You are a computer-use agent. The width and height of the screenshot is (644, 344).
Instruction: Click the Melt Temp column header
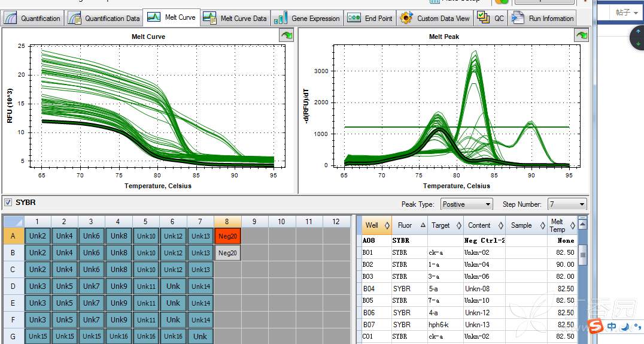click(557, 225)
